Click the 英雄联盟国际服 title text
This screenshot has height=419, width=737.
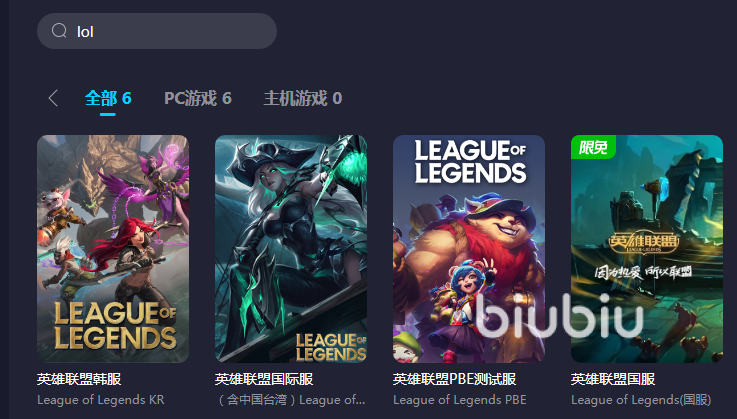(x=264, y=379)
